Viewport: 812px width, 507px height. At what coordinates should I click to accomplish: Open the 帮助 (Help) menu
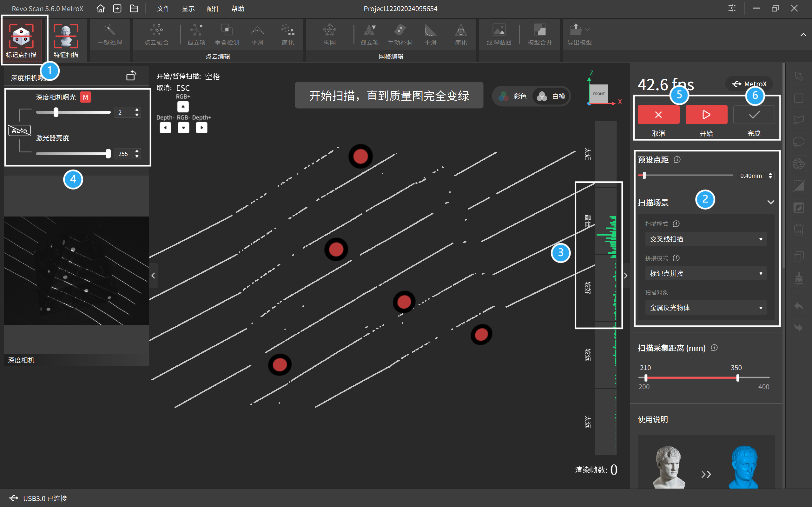(238, 8)
